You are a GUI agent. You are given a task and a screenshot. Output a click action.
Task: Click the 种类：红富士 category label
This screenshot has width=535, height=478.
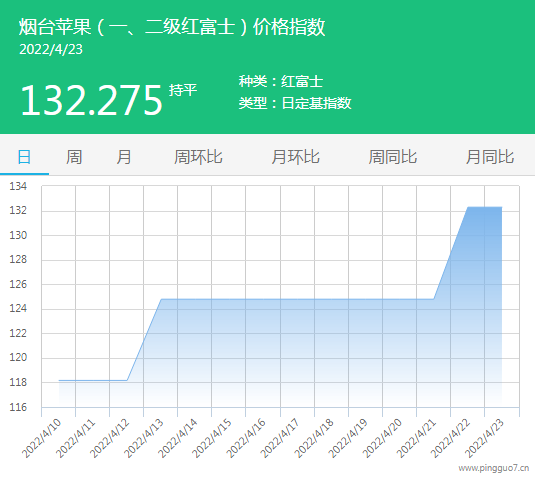[280, 82]
